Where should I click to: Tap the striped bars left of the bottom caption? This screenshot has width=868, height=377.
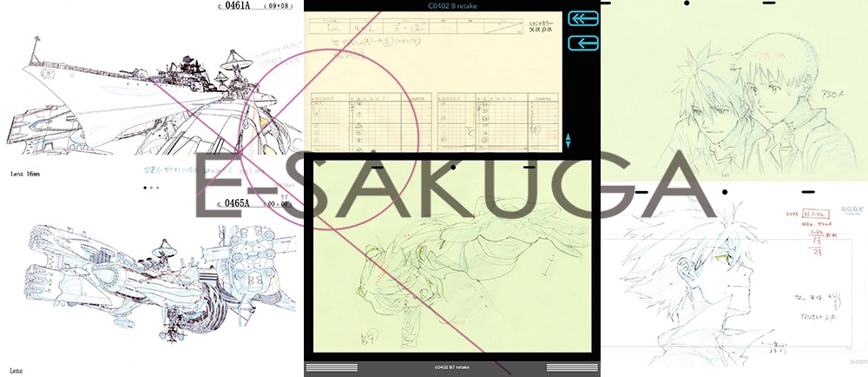click(331, 367)
